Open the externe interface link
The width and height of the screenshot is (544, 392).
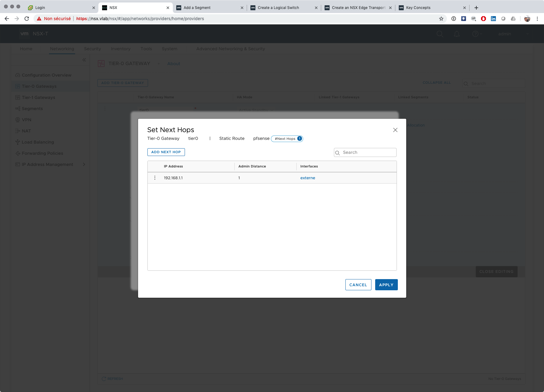[x=308, y=178]
